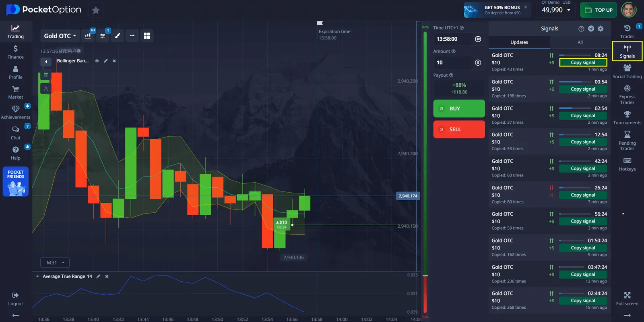
Task: Open Social Trading in right sidebar
Action: pyautogui.click(x=627, y=71)
